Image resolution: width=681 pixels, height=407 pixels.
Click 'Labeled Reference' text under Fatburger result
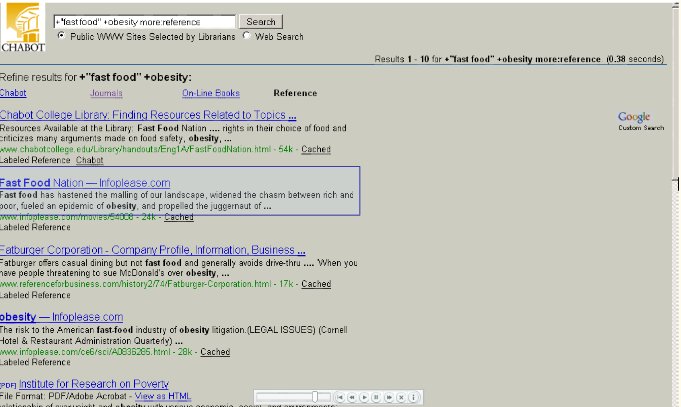35,295
